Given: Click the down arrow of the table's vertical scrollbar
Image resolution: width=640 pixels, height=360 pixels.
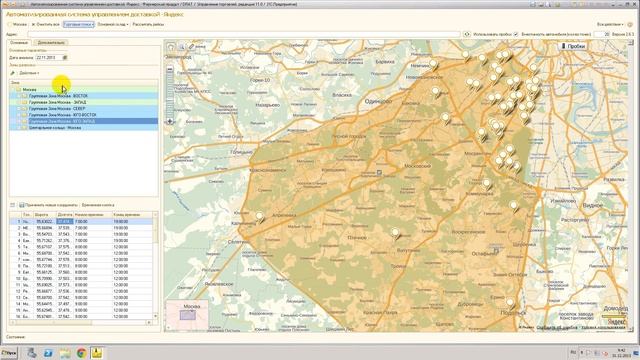Looking at the screenshot, I should [x=155, y=316].
